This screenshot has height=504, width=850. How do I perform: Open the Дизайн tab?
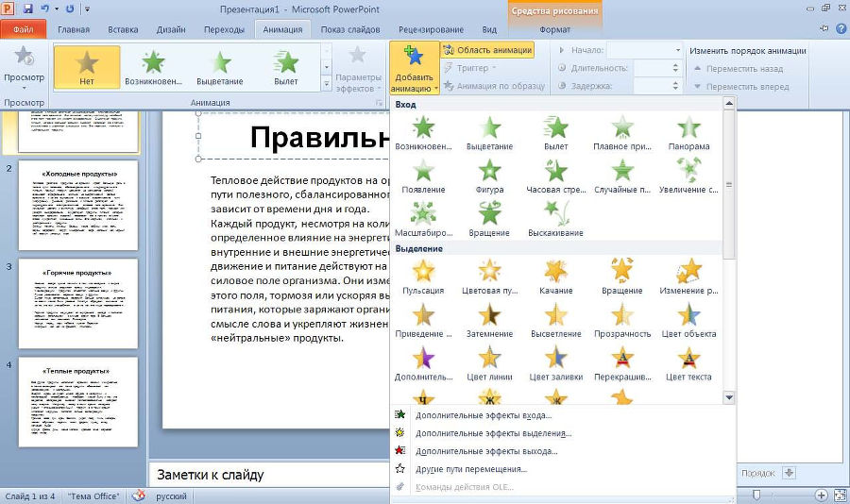click(171, 29)
